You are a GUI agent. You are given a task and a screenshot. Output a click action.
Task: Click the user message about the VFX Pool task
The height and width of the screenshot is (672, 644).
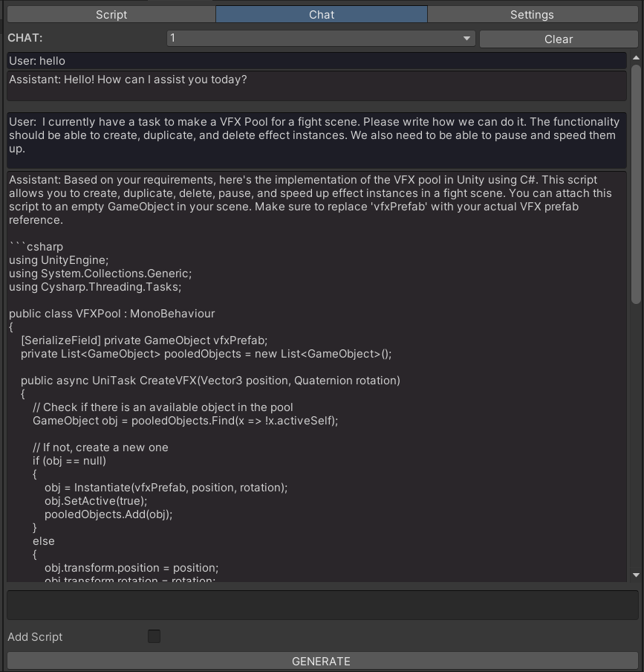click(x=316, y=139)
